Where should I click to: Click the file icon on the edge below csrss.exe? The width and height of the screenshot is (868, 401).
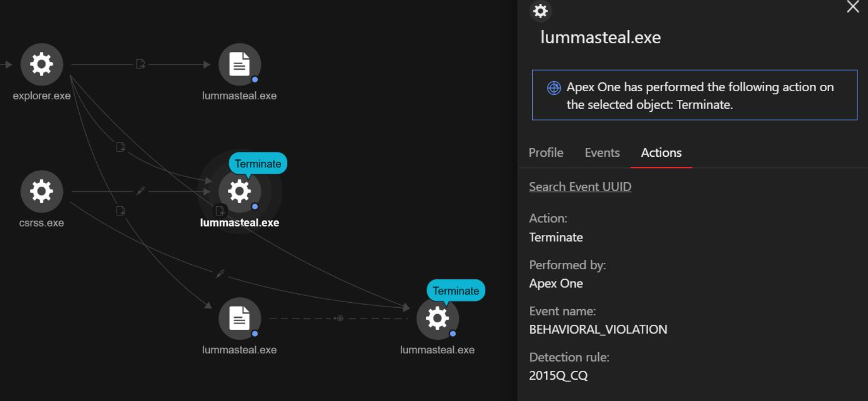coord(120,211)
